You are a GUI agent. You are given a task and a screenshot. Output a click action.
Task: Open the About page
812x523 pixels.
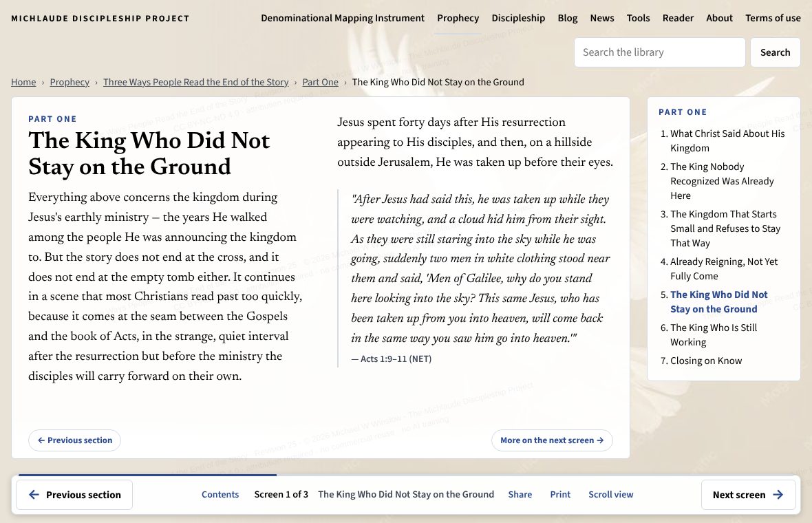(719, 18)
